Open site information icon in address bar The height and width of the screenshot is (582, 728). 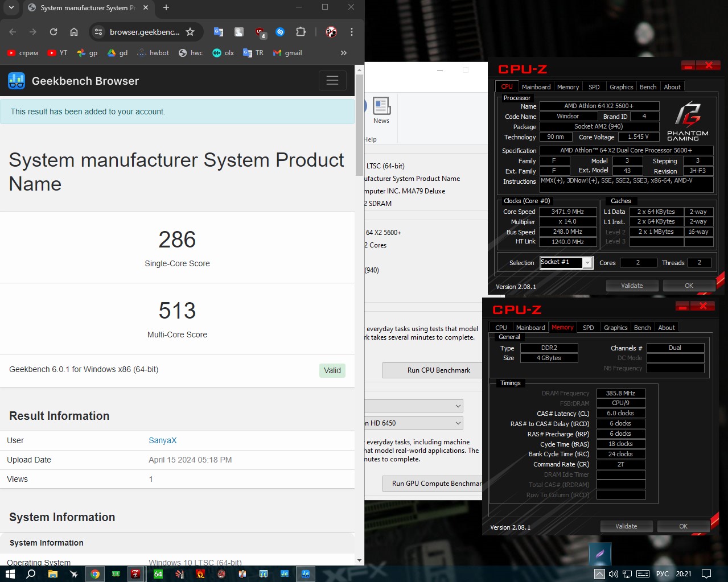click(x=98, y=32)
